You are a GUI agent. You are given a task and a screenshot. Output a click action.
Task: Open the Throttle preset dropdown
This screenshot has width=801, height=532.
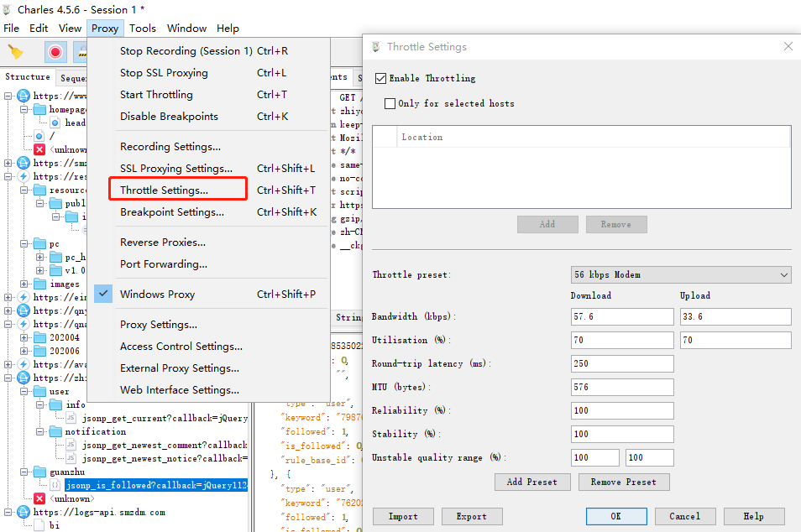pyautogui.click(x=681, y=274)
